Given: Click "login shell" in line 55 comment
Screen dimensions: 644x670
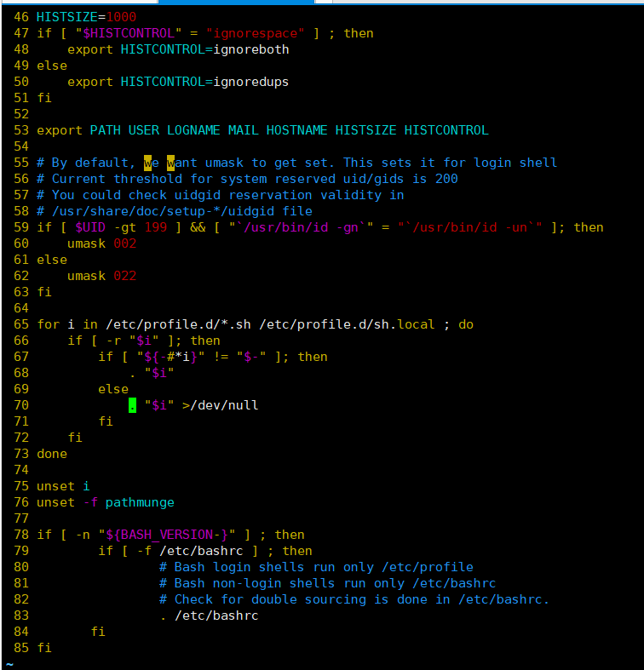Looking at the screenshot, I should pyautogui.click(x=515, y=163).
